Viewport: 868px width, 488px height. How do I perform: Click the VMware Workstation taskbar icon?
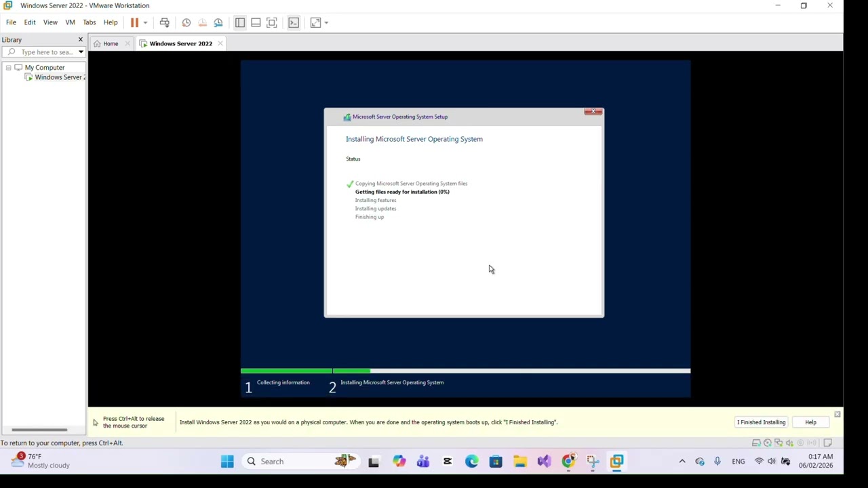click(616, 462)
